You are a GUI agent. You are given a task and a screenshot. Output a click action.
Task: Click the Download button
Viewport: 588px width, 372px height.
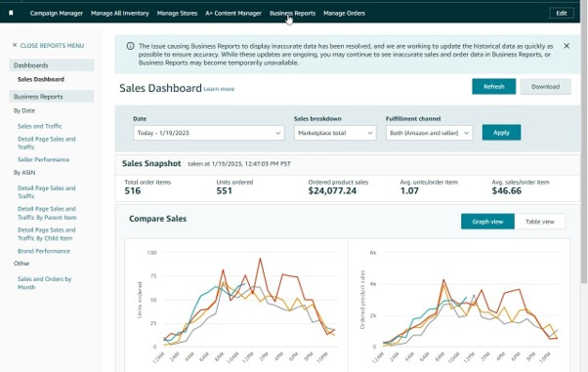546,87
